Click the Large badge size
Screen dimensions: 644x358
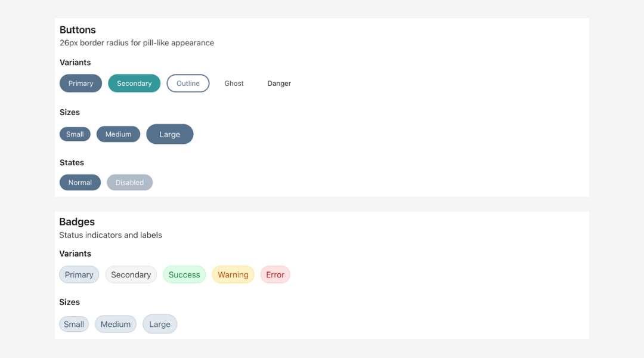click(x=160, y=324)
